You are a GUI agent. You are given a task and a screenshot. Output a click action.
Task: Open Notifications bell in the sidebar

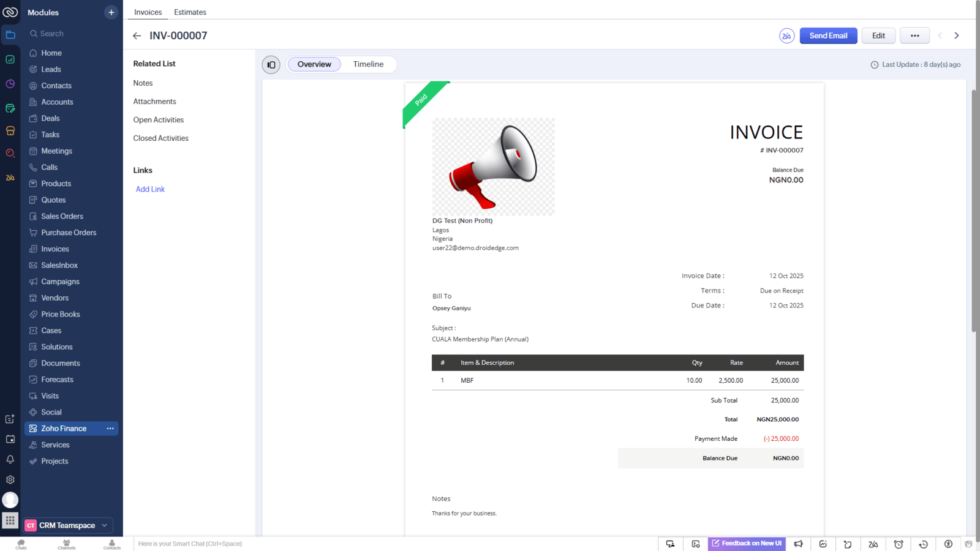point(10,459)
